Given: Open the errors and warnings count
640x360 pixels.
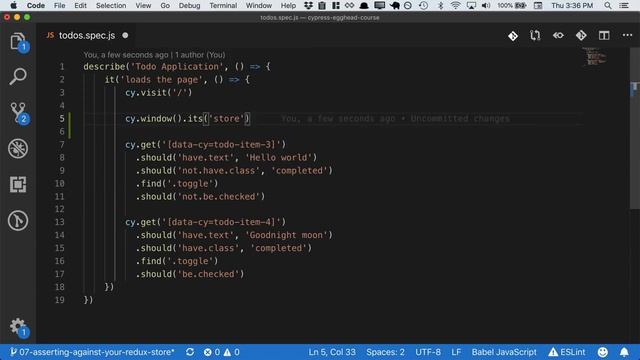Looking at the screenshot, I should [222, 352].
